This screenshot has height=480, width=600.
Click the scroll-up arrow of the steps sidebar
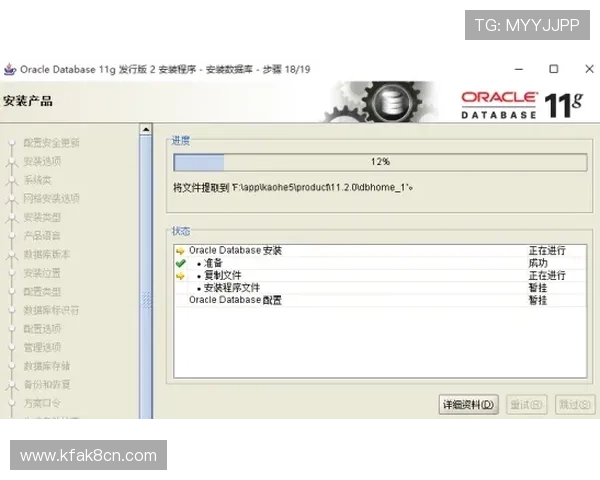[146, 129]
